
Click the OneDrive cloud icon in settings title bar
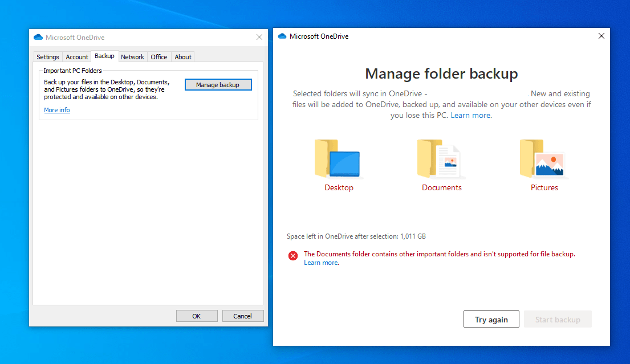point(38,36)
